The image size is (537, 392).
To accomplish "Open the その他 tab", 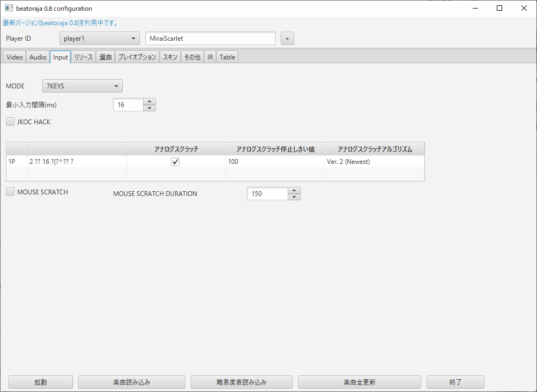I will tap(192, 57).
